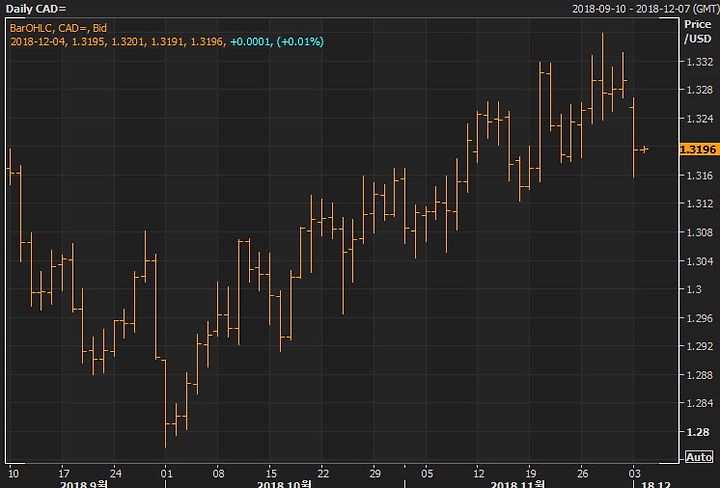Click the 29 date label on the time axis
Viewport: 720px width, 488px height.
coord(375,473)
